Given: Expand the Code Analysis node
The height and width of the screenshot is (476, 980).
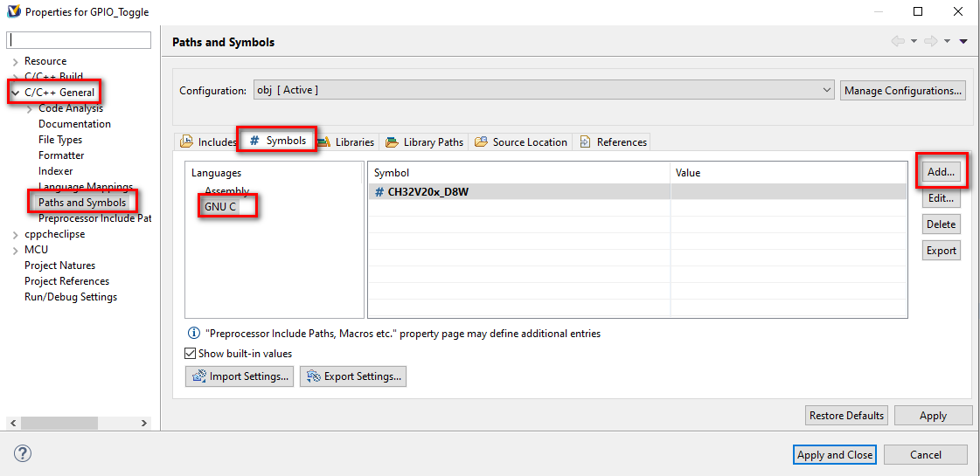Looking at the screenshot, I should click(x=30, y=108).
